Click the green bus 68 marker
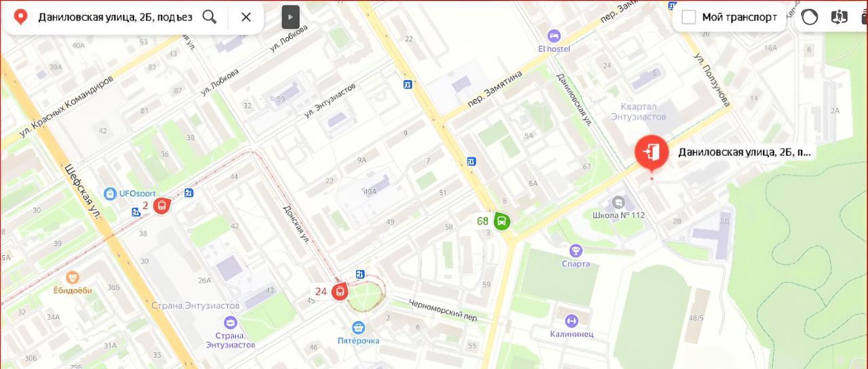The height and width of the screenshot is (369, 868). coord(502,220)
